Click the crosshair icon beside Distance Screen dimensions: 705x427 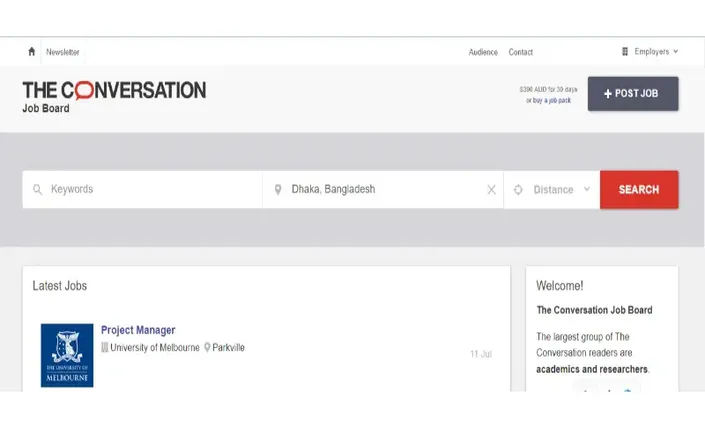point(518,190)
